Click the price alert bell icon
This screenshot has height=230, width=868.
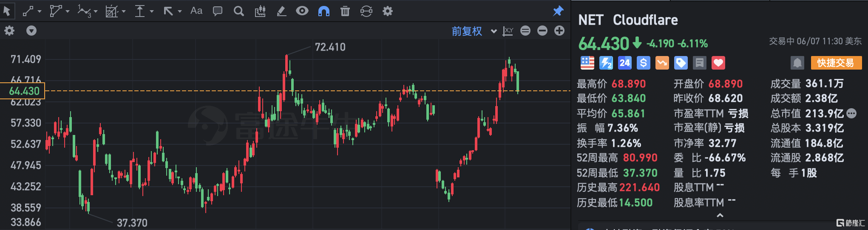[797, 63]
